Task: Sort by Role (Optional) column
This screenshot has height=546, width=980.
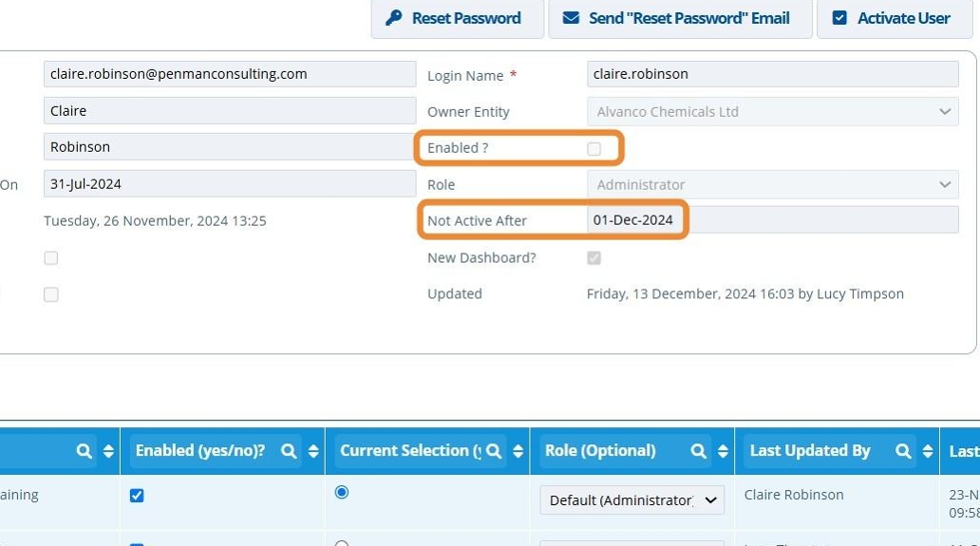Action: click(724, 452)
